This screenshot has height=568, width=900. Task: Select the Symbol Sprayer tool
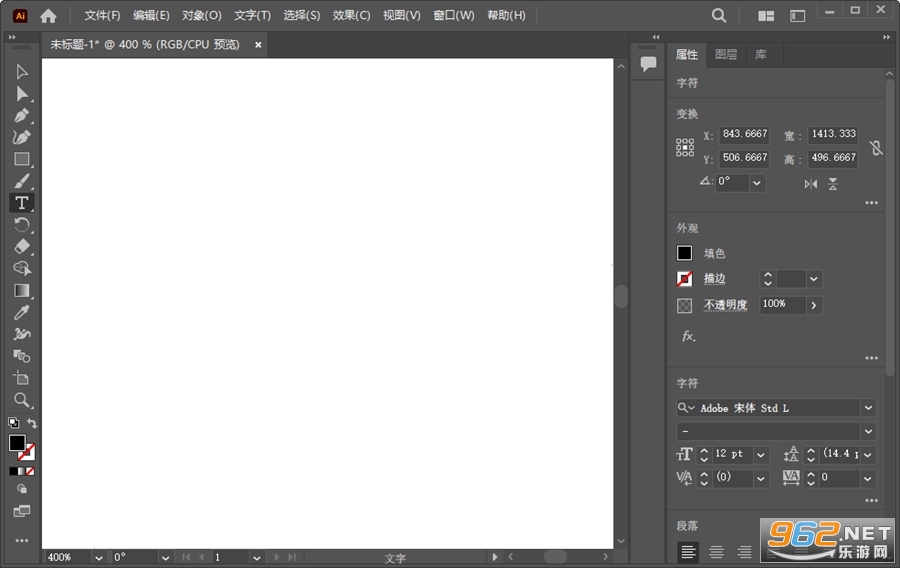coord(22,334)
